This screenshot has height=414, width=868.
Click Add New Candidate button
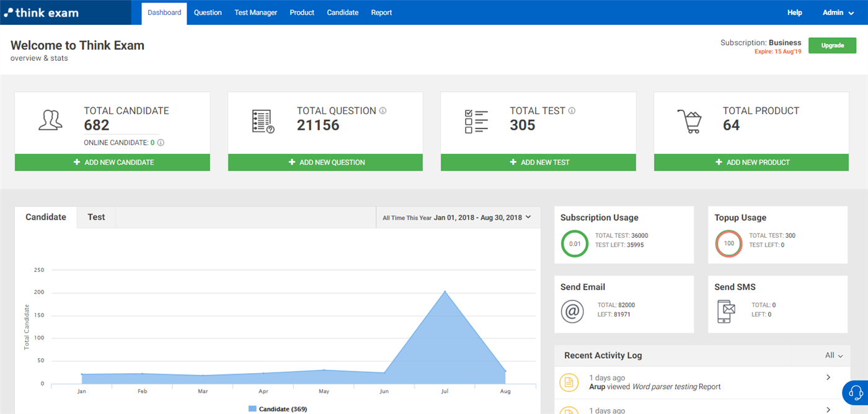coord(112,162)
